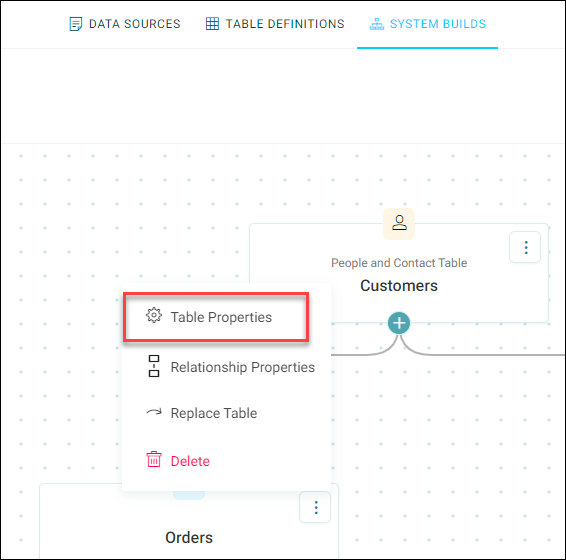Click the person icon above Customers table
566x560 pixels.
point(399,223)
